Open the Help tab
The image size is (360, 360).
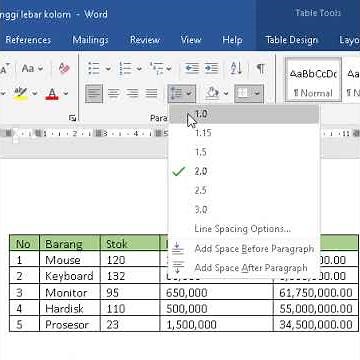pos(232,40)
